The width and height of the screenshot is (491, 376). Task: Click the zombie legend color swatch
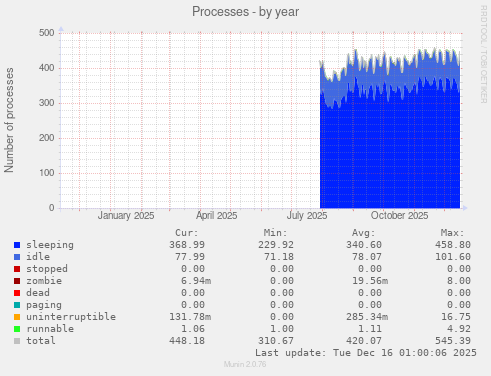coord(17,281)
